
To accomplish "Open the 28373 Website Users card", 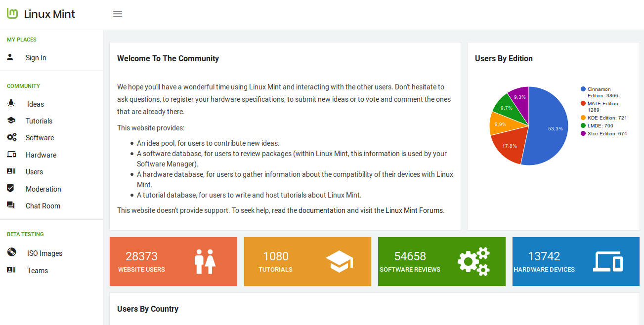I will 173,261.
